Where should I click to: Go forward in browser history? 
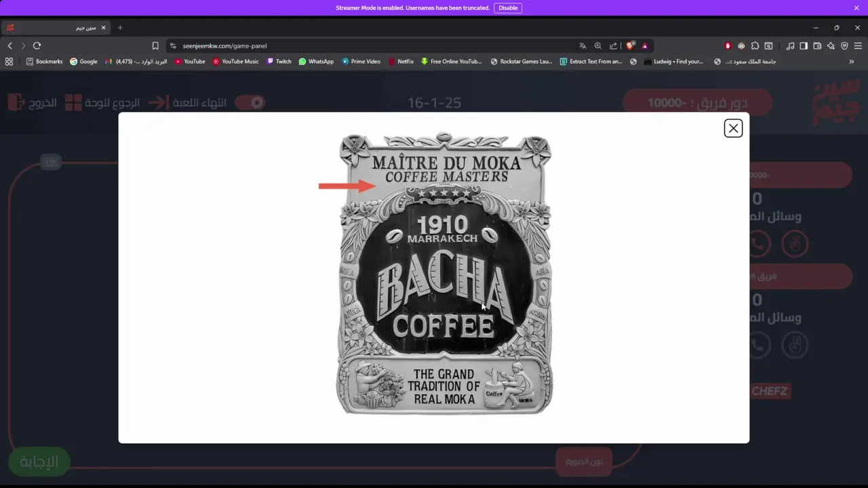(23, 45)
